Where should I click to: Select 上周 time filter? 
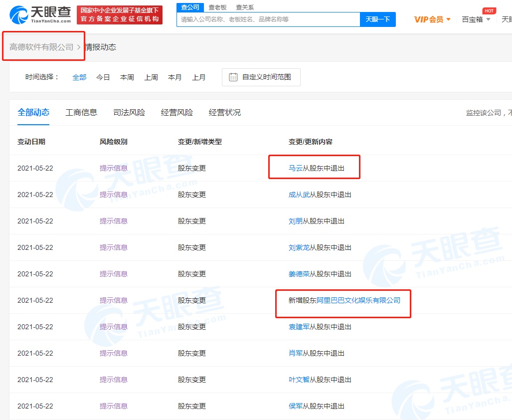point(151,77)
